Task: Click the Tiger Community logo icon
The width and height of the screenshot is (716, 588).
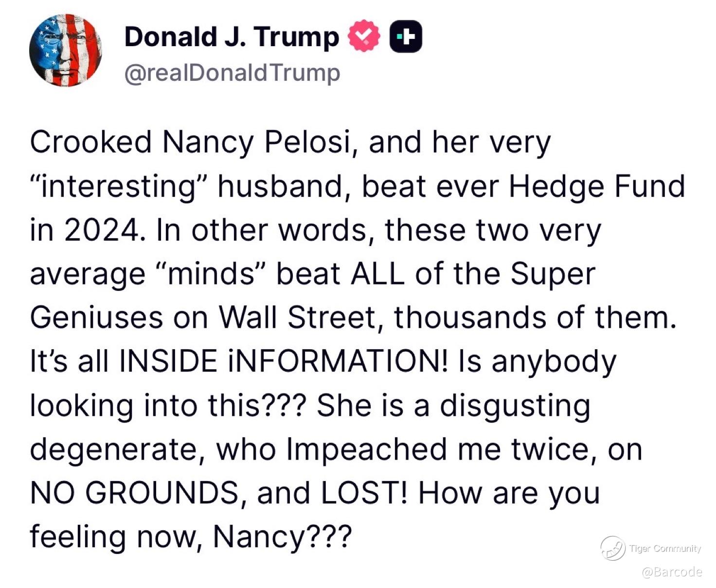Action: pos(612,548)
